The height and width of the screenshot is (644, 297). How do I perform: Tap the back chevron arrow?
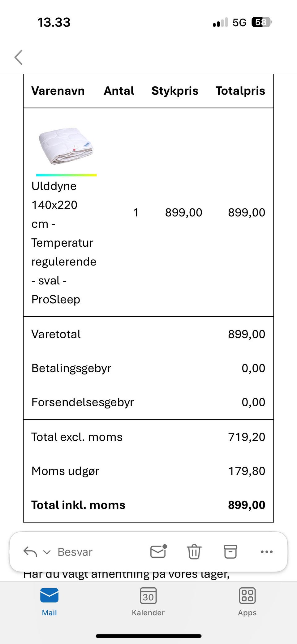pyautogui.click(x=19, y=57)
